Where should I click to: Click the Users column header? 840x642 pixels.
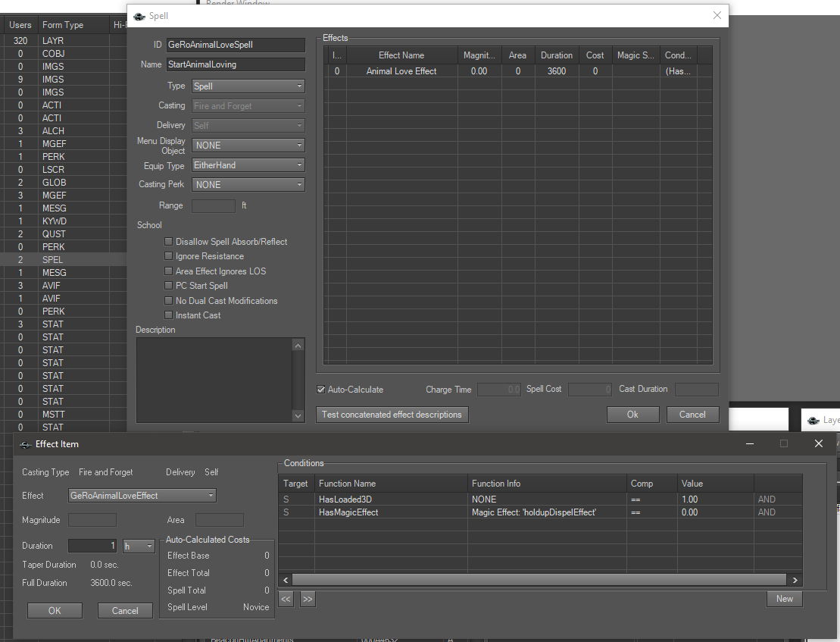[x=20, y=25]
